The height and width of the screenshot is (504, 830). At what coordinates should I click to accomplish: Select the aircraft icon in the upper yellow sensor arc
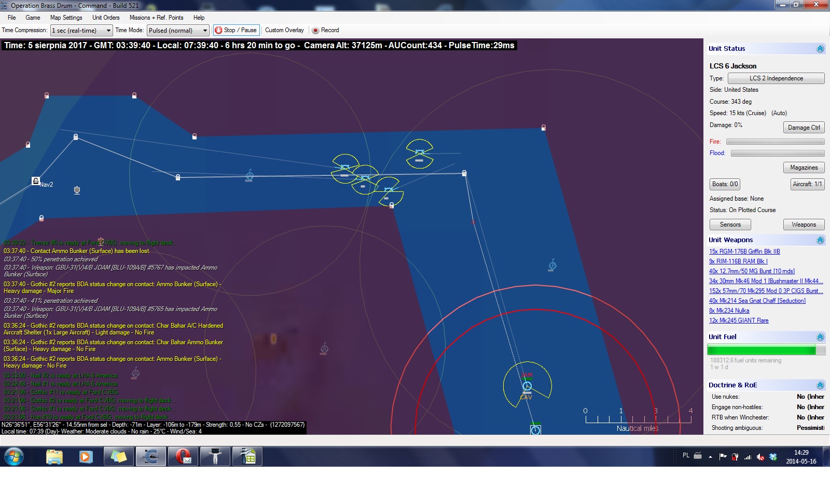tap(420, 152)
